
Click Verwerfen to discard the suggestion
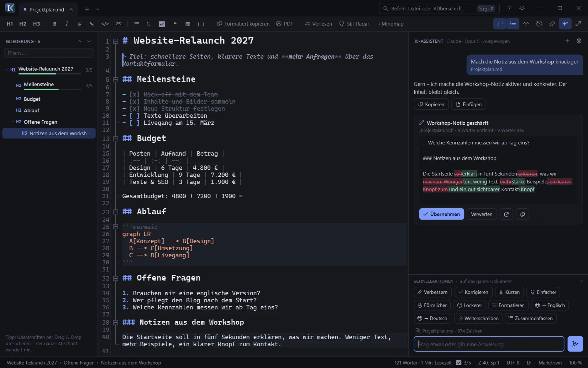(481, 214)
